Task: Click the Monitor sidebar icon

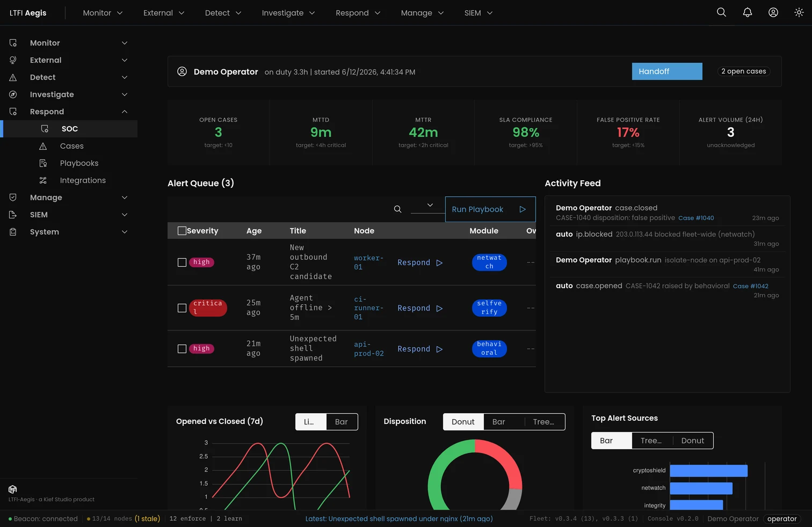Action: 13,43
